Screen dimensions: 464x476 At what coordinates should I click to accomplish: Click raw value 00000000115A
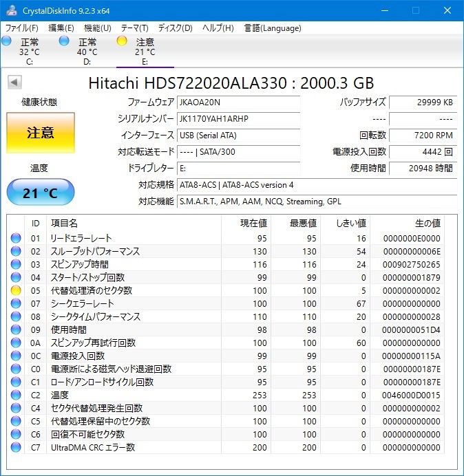click(x=411, y=356)
